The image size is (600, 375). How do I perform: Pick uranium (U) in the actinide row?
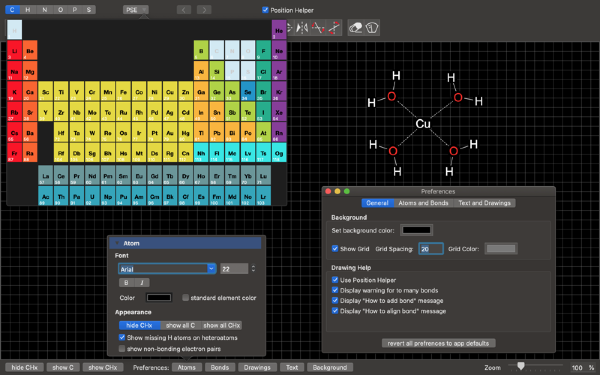tap(92, 196)
